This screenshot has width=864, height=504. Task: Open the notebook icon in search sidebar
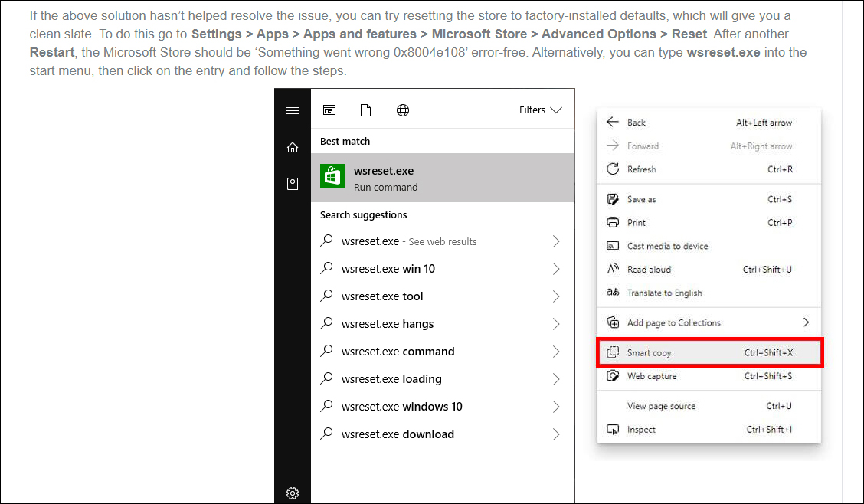tap(293, 183)
